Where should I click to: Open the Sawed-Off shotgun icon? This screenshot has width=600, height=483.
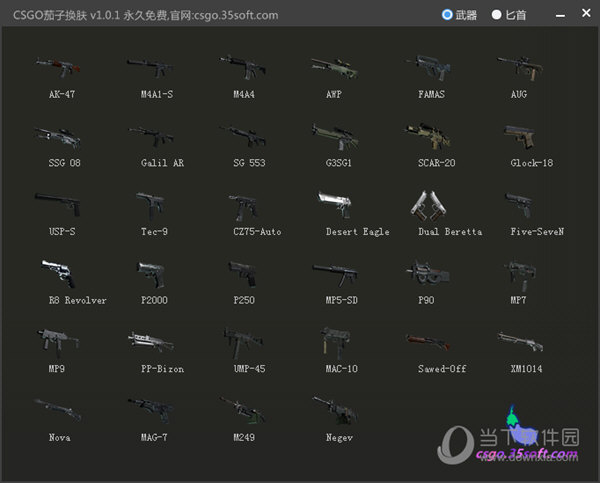click(x=428, y=342)
